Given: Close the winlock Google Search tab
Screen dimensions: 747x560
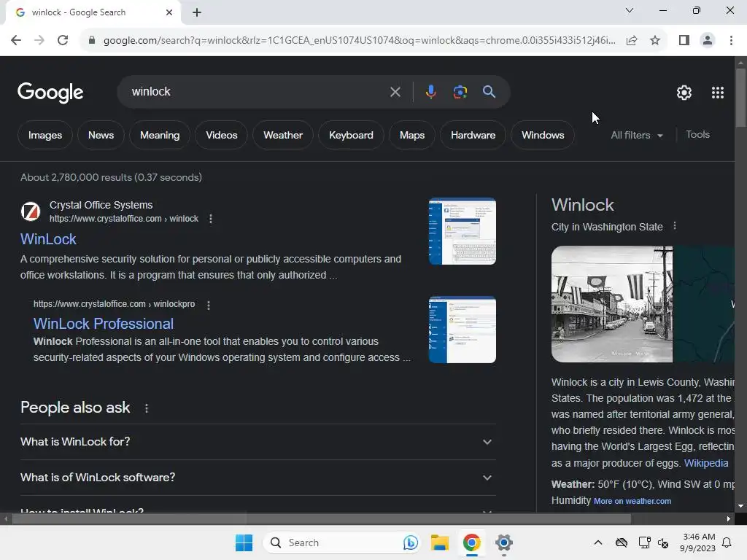Looking at the screenshot, I should [169, 12].
